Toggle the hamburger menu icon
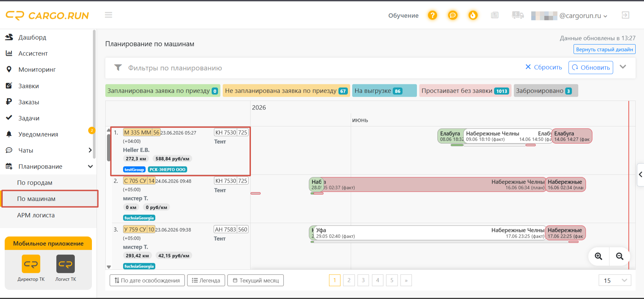The width and height of the screenshot is (644, 299). 108,15
